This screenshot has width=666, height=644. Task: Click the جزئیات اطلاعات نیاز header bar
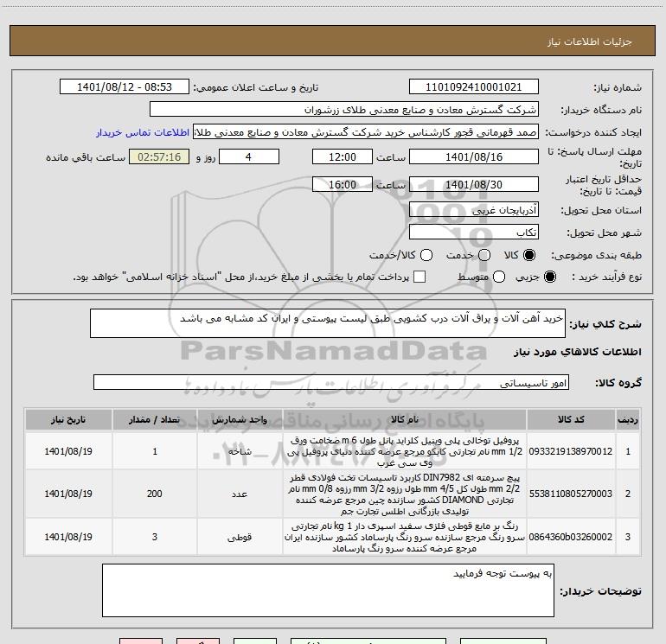[333, 41]
